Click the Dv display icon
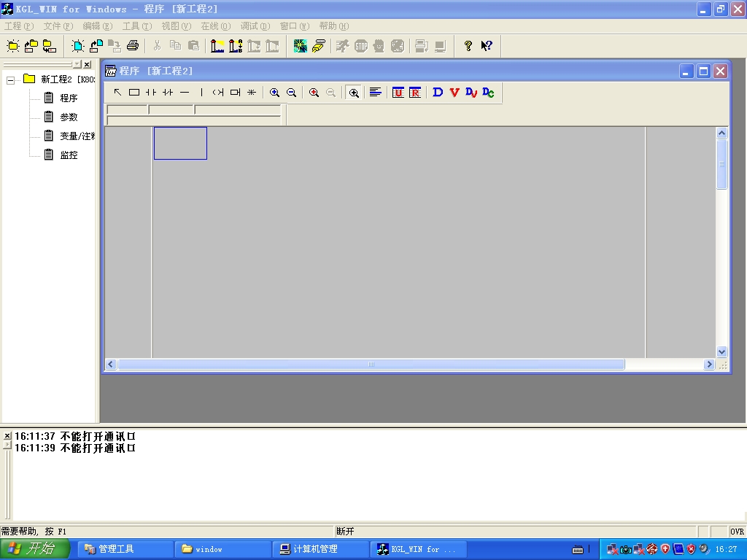 [471, 93]
